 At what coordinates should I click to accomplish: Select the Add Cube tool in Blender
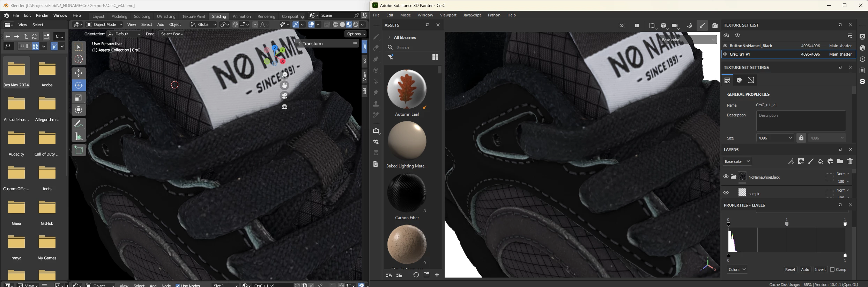click(x=79, y=150)
